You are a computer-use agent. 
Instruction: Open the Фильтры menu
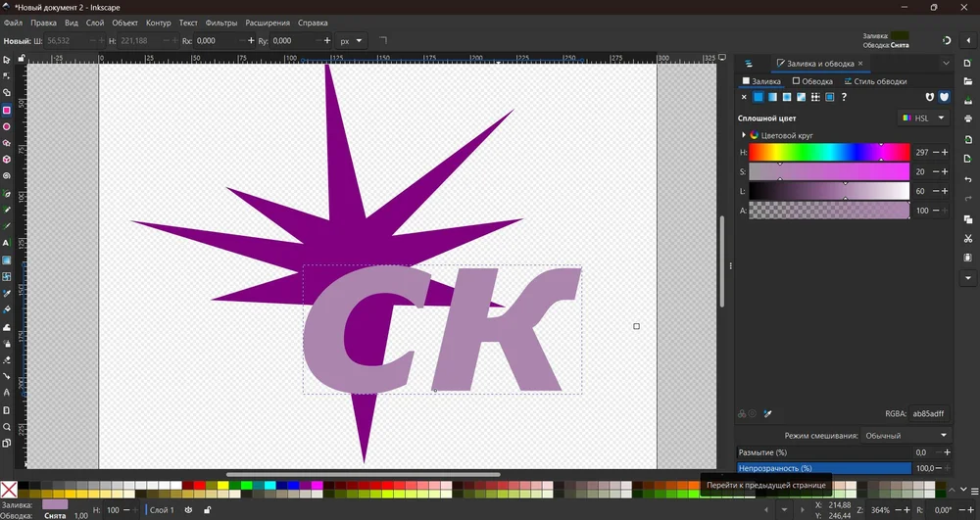click(220, 23)
